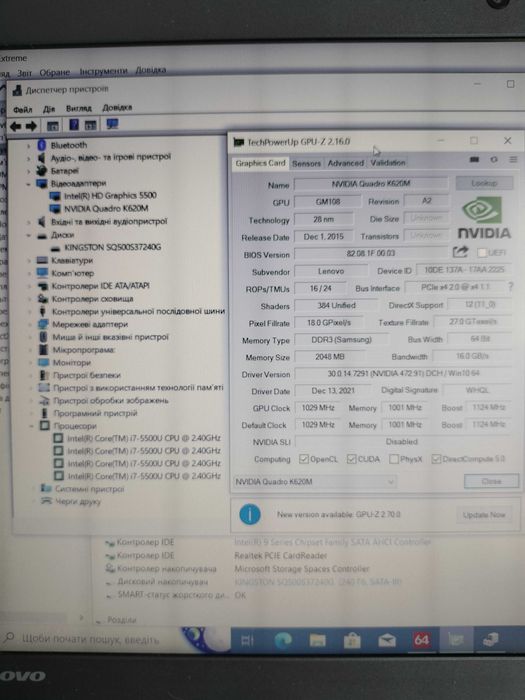Image resolution: width=525 pixels, height=700 pixels.
Task: Select NVIDIA Quadro K620M in device tree
Action: (x=106, y=208)
